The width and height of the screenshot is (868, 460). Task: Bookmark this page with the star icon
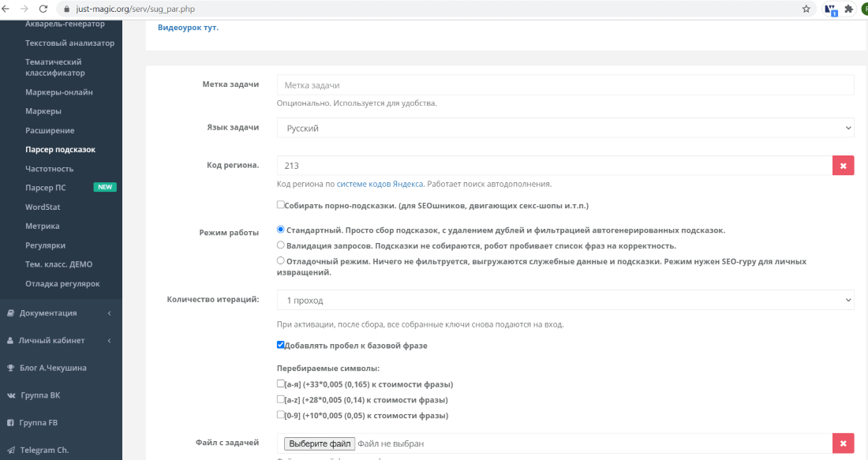pos(806,9)
